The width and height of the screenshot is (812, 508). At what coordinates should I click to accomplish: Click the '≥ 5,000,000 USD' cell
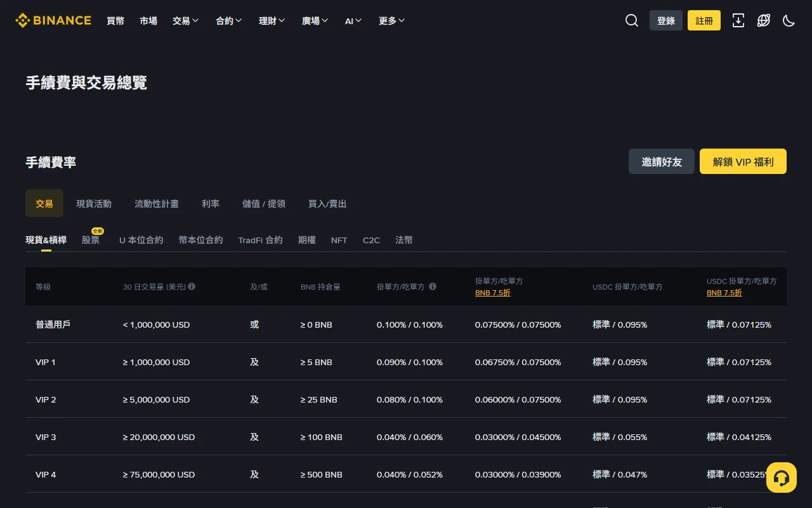[x=157, y=399]
